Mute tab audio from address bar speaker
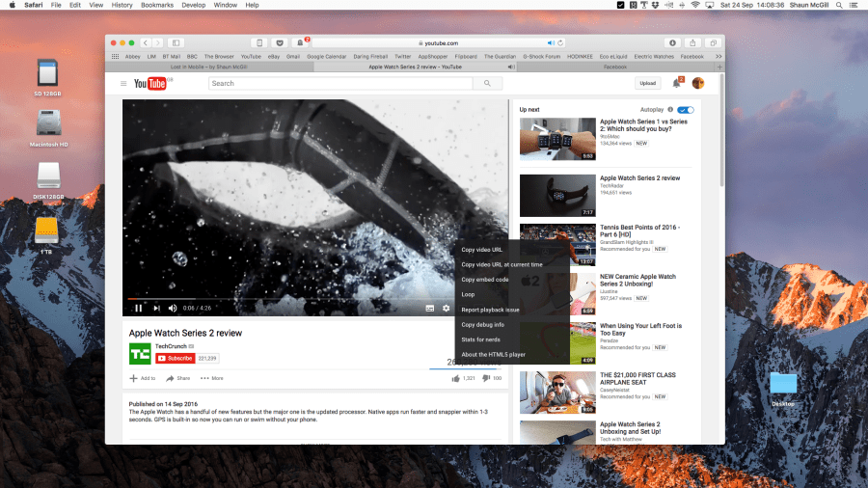Screen dimensions: 868x488 click(x=551, y=42)
